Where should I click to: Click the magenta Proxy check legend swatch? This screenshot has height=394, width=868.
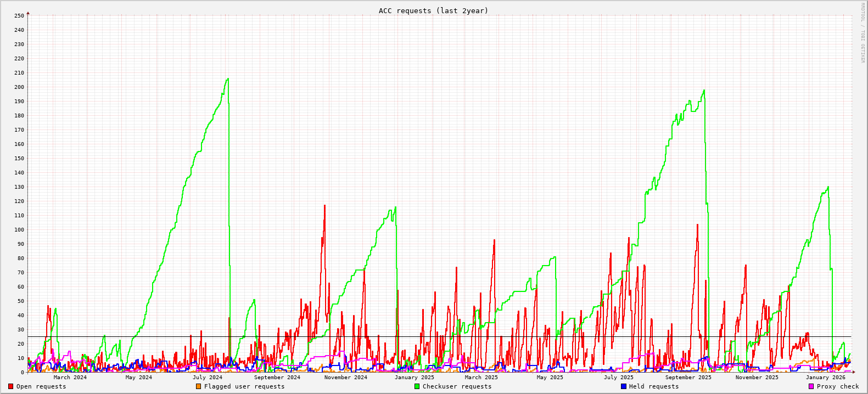coord(811,386)
